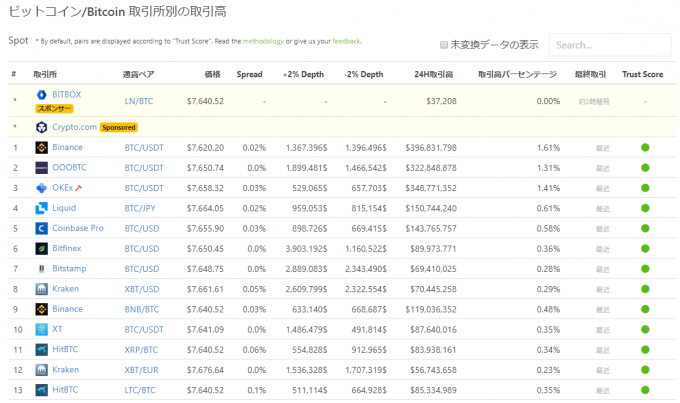Click green Trust Score dot for OOOBTC

tap(645, 167)
